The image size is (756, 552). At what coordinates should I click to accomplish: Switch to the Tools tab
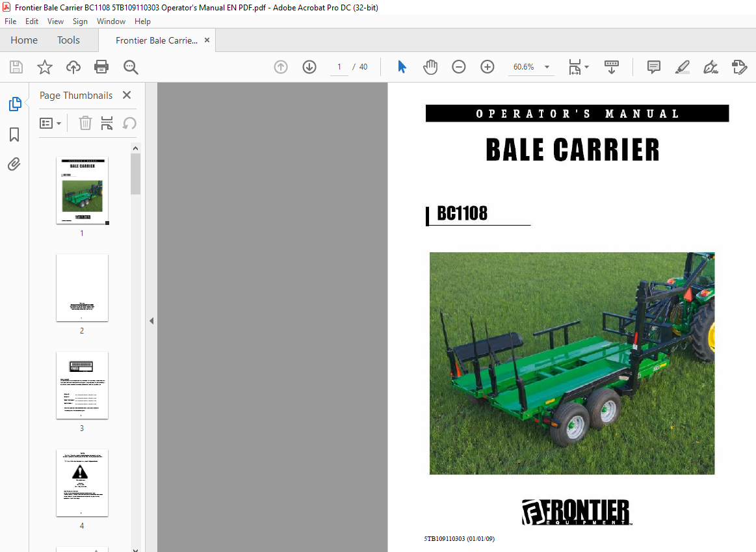click(68, 40)
